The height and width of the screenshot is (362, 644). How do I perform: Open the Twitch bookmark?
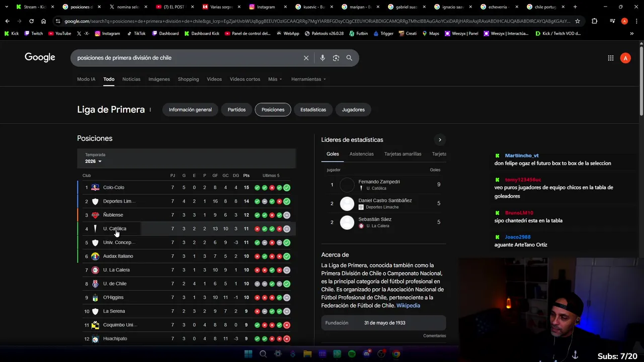point(34,33)
